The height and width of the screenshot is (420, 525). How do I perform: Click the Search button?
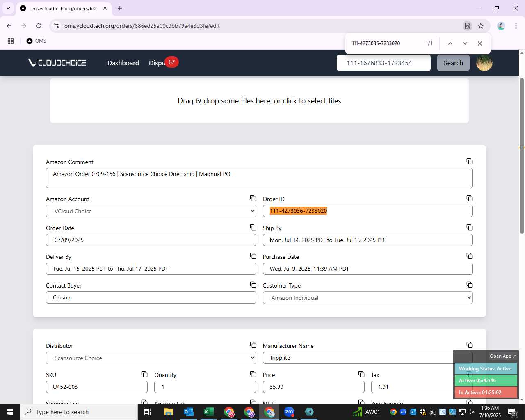click(453, 63)
